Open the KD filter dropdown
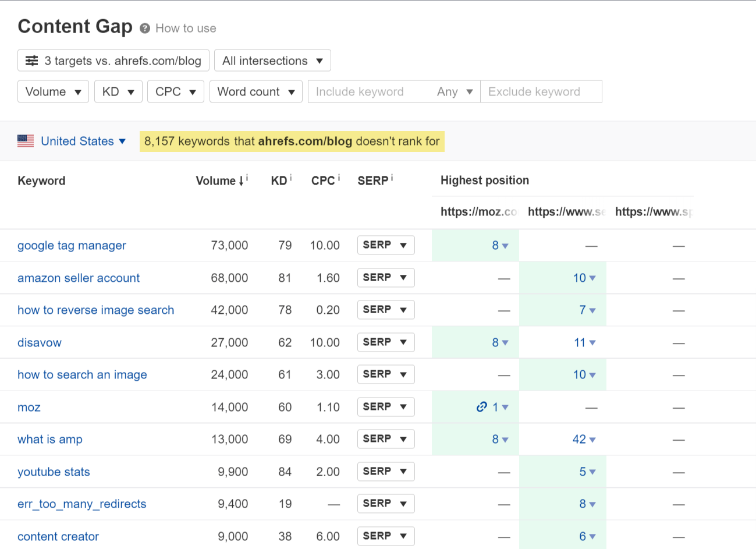756x549 pixels. (118, 91)
